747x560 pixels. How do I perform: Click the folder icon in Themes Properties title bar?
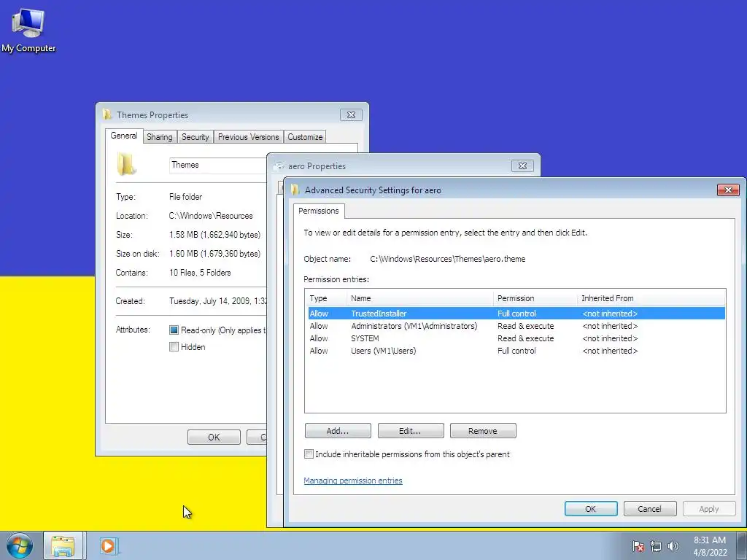click(107, 114)
